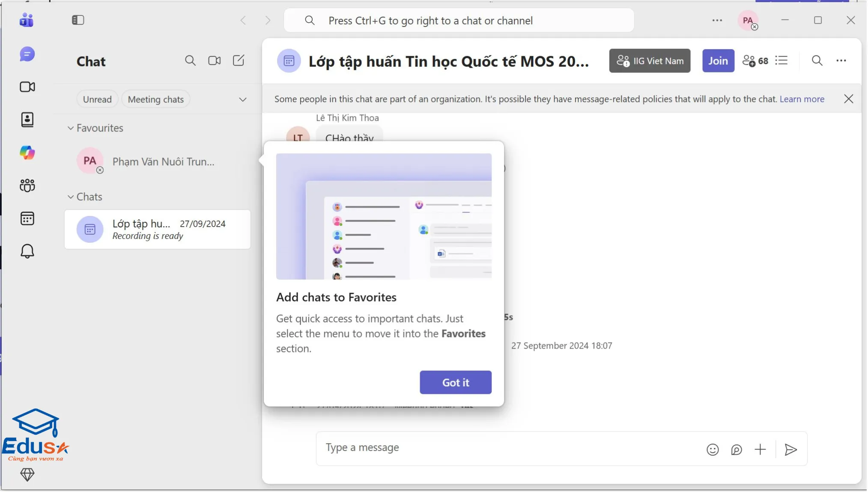Viewport: 868px width, 492px height.
Task: Open Settings and more ellipsis in title bar
Action: [717, 20]
